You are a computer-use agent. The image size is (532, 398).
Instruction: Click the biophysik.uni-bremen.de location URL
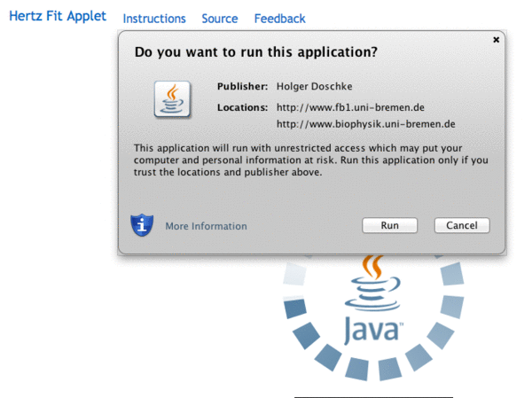[x=365, y=124]
